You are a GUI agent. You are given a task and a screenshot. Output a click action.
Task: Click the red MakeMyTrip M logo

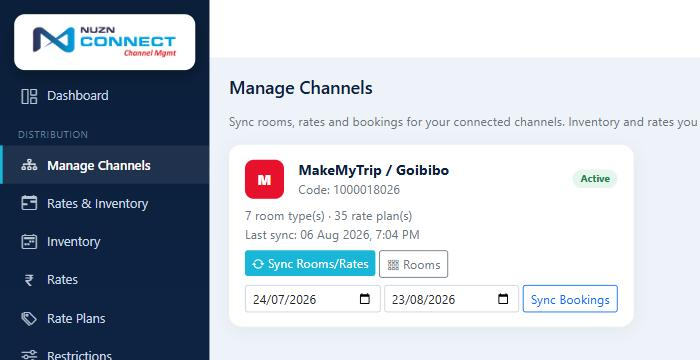[264, 179]
